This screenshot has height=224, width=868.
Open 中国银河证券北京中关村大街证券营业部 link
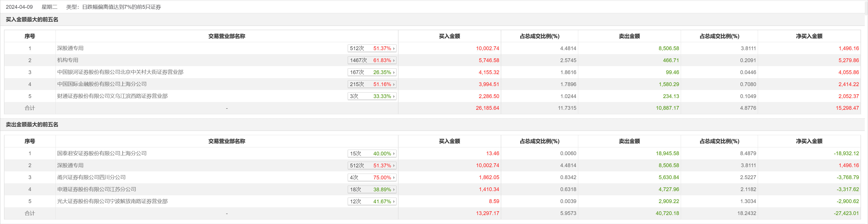click(x=120, y=72)
